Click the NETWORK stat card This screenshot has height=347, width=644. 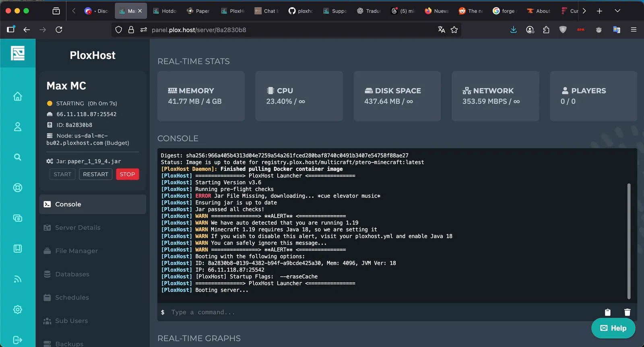495,96
